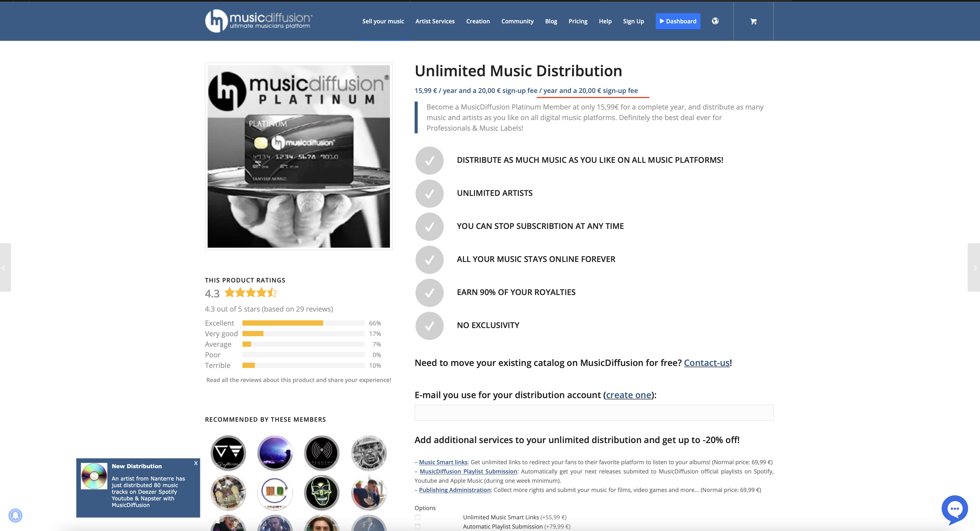
Task: Go to next product with right arrow
Action: [x=975, y=267]
